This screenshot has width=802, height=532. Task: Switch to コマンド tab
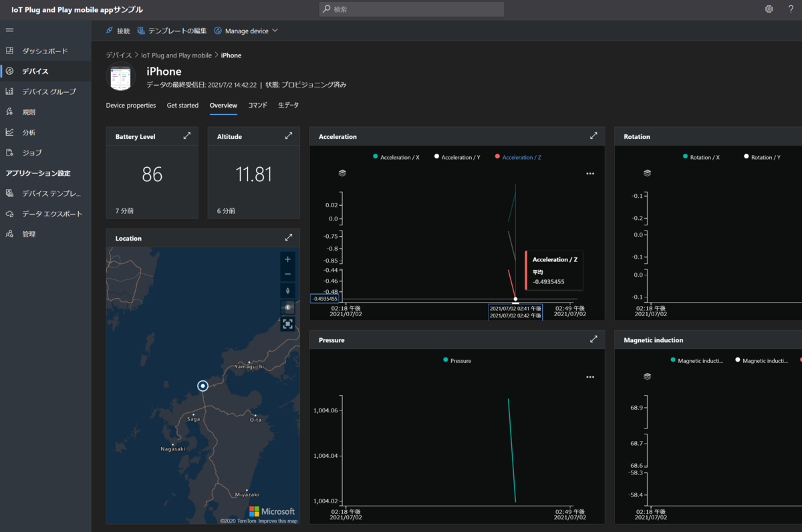click(258, 106)
